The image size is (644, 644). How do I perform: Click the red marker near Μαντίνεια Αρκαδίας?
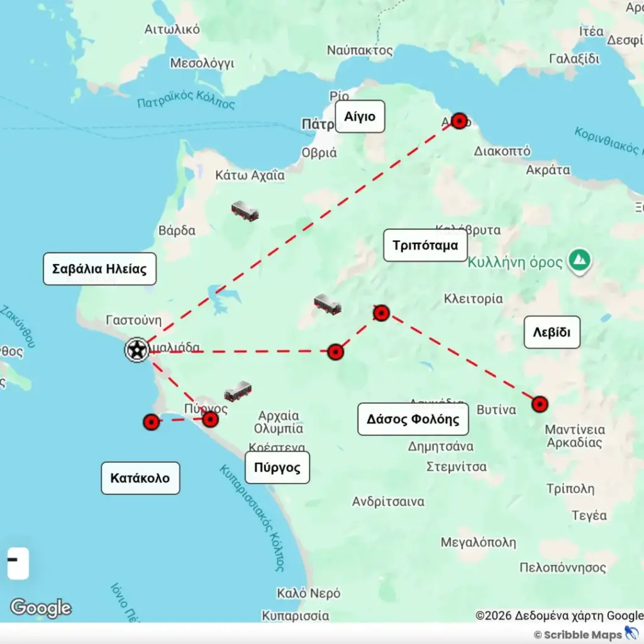pos(540,404)
